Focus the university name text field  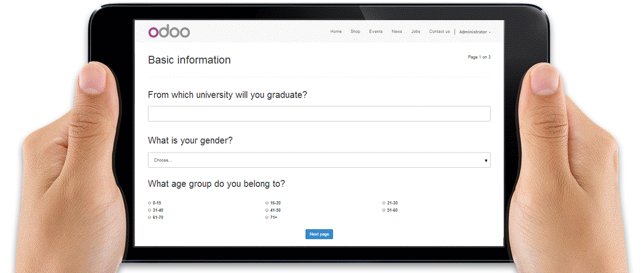[319, 114]
